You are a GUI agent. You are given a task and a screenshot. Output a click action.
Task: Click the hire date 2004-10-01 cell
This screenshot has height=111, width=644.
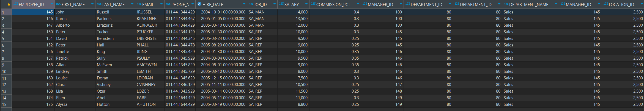point(221,12)
